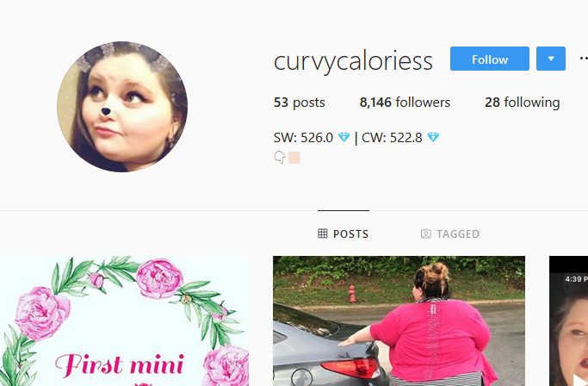The height and width of the screenshot is (386, 588).
Task: Open the suggested accounts dropdown arrow
Action: point(550,59)
